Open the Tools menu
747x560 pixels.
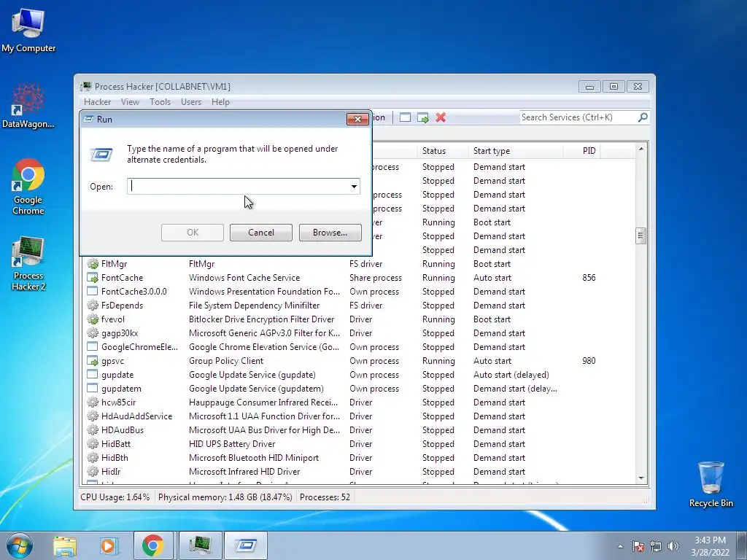(x=160, y=102)
